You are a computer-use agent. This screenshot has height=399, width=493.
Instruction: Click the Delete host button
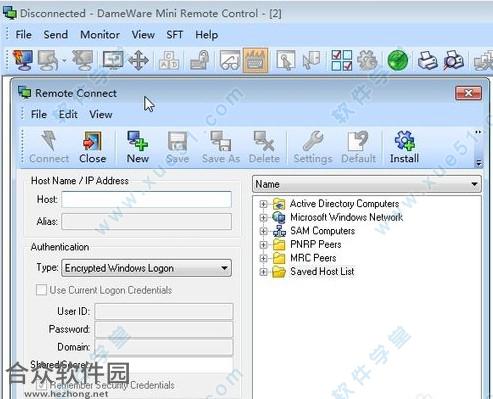tap(264, 147)
